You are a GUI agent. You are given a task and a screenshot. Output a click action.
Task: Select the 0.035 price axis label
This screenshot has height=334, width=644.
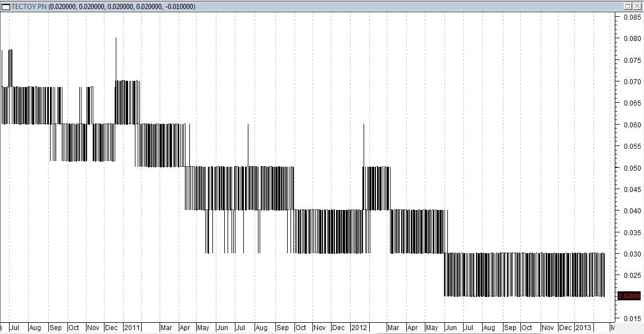coord(632,232)
